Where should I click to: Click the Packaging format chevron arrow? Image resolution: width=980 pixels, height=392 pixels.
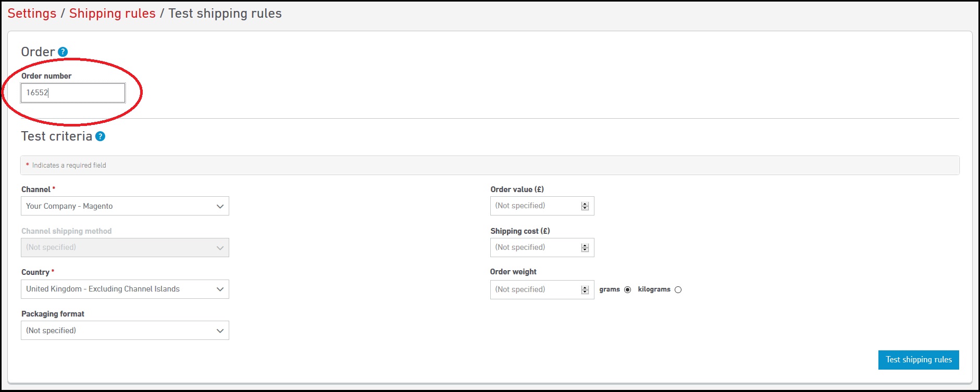220,331
